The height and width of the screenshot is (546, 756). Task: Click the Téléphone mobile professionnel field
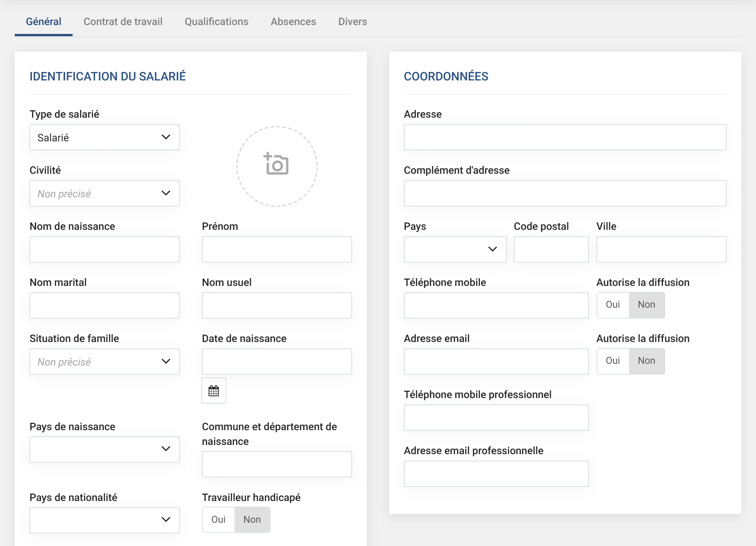coord(496,418)
